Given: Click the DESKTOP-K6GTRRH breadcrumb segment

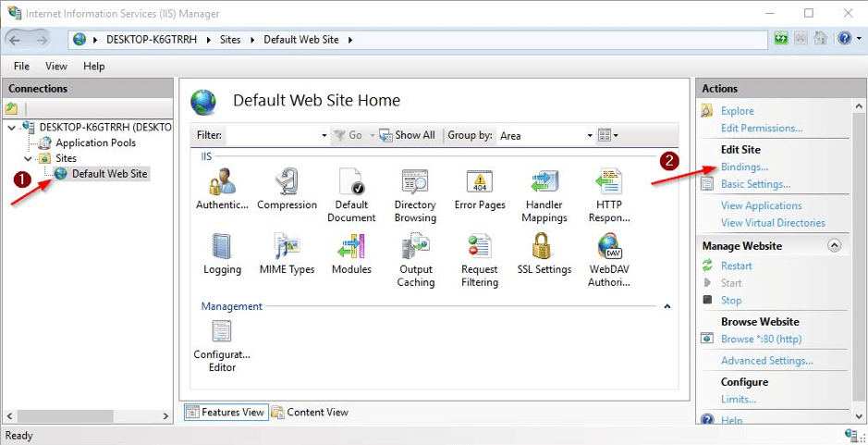Looking at the screenshot, I should tap(152, 40).
